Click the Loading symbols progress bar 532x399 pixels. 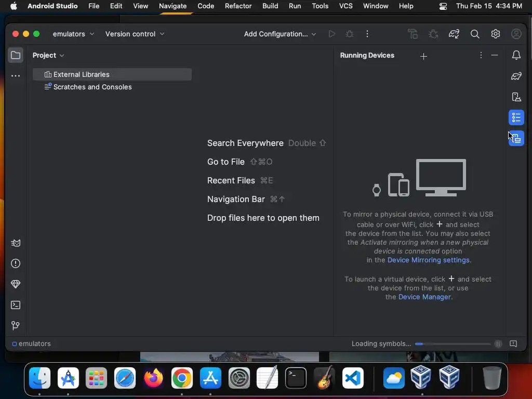[453, 344]
